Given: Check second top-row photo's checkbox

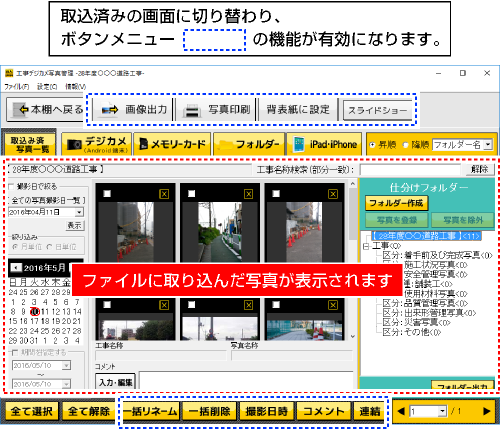Looking at the screenshot, I should tap(191, 194).
